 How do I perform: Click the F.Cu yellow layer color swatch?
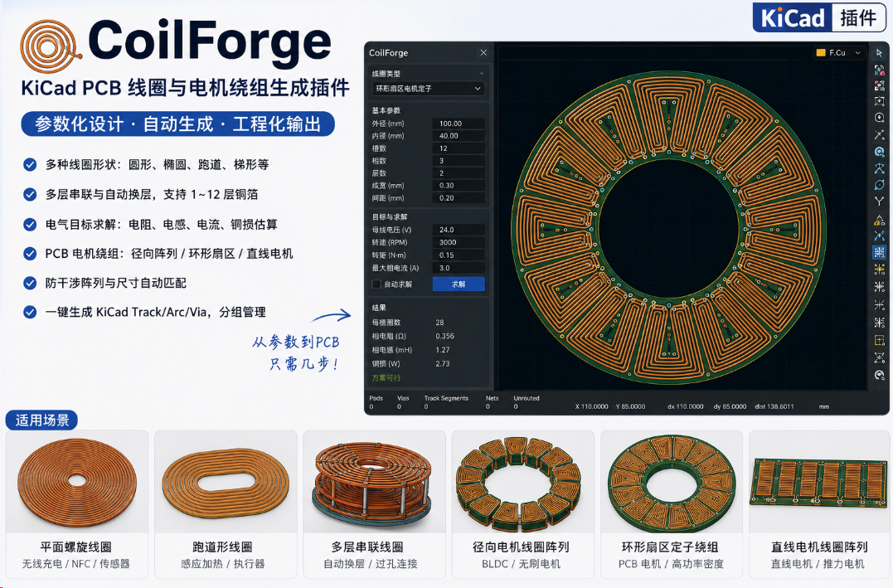(x=821, y=52)
